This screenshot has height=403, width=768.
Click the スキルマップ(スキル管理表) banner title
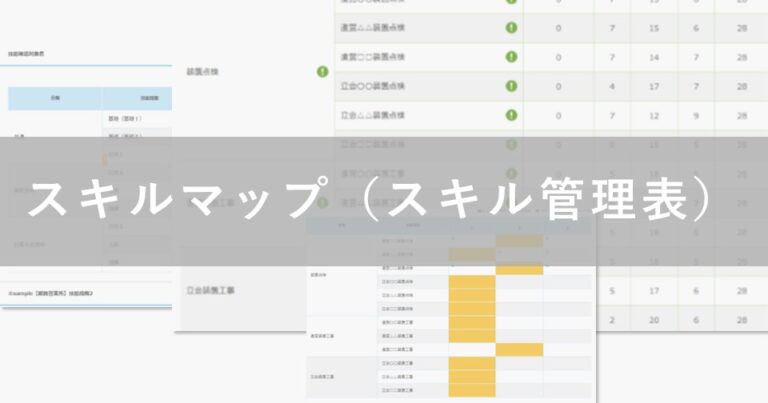click(x=370, y=201)
